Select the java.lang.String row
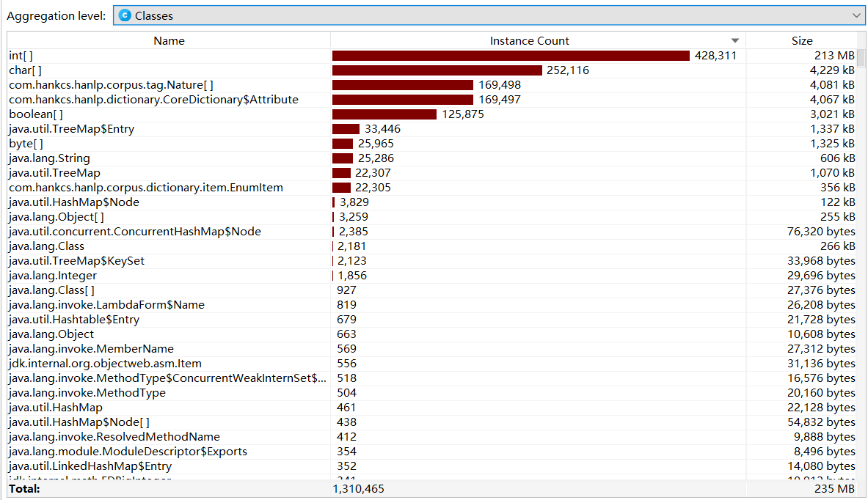 (432, 158)
